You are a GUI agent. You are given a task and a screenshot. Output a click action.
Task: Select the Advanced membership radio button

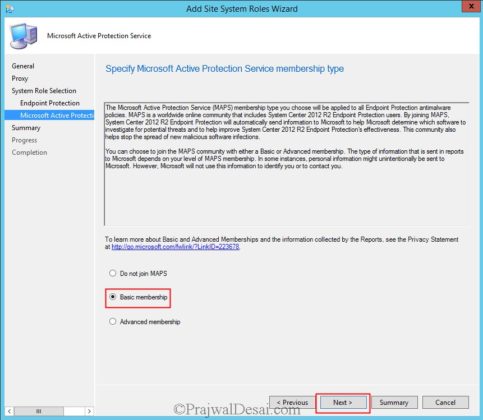113,321
